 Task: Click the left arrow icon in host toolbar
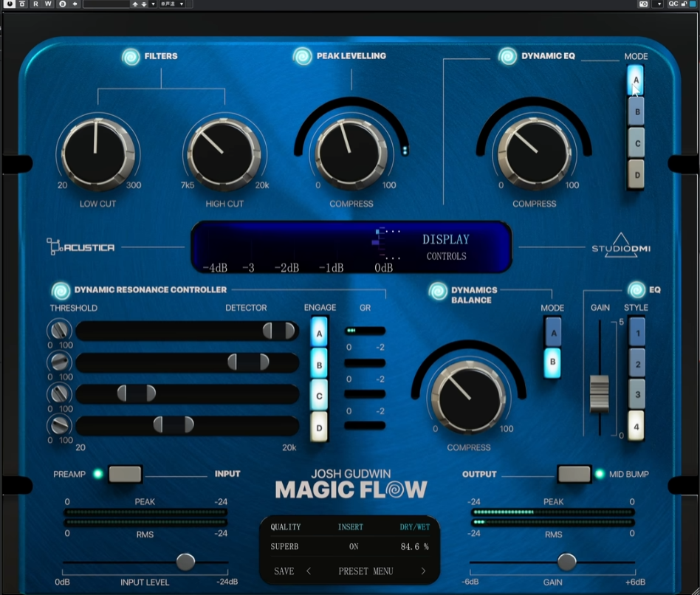coord(75,4)
